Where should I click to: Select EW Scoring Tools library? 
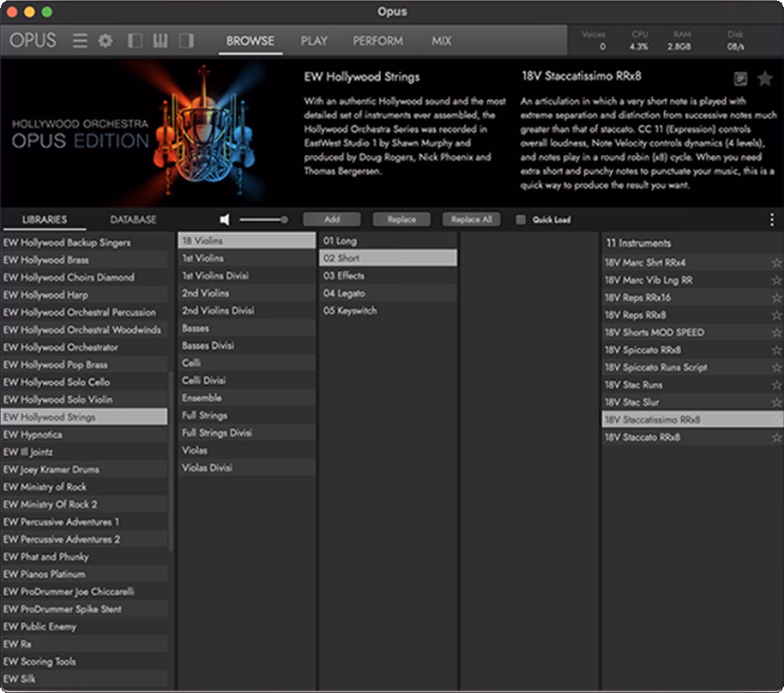click(x=84, y=661)
